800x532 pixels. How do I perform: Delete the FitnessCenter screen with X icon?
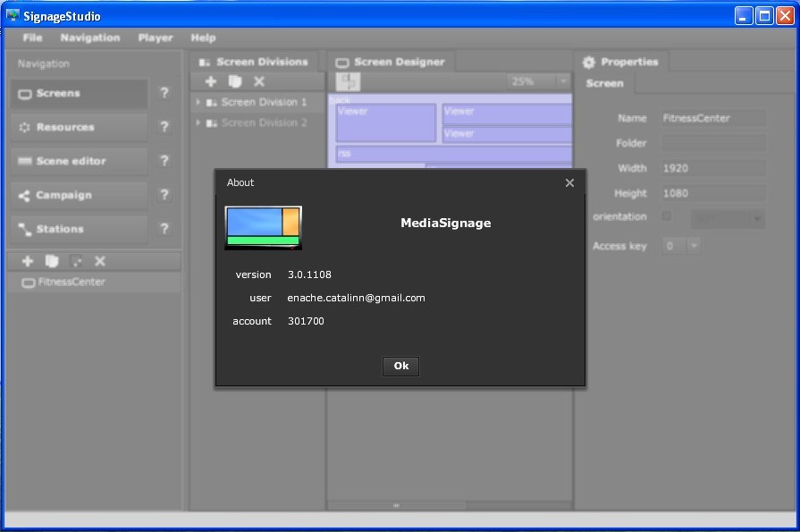[100, 261]
